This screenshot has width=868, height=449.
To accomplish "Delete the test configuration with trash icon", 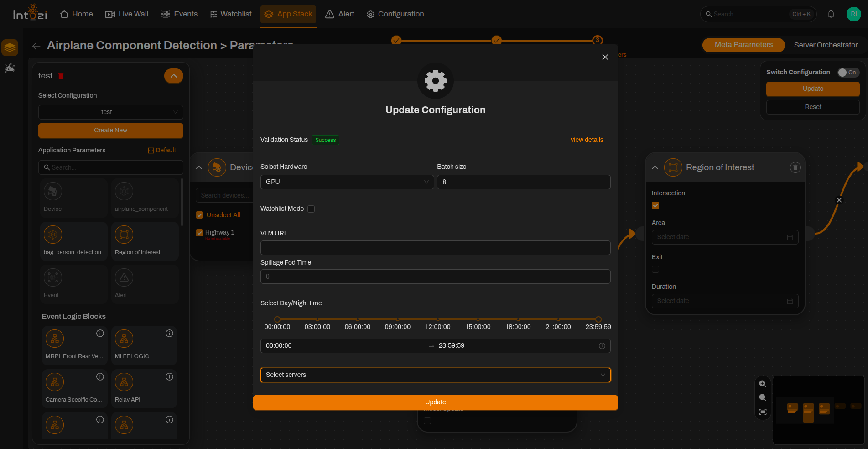I will tap(61, 76).
